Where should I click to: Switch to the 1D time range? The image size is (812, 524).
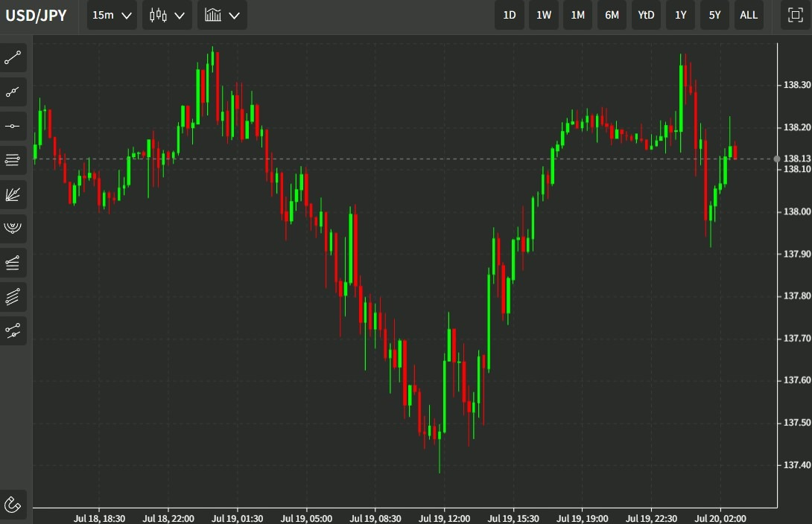[510, 15]
